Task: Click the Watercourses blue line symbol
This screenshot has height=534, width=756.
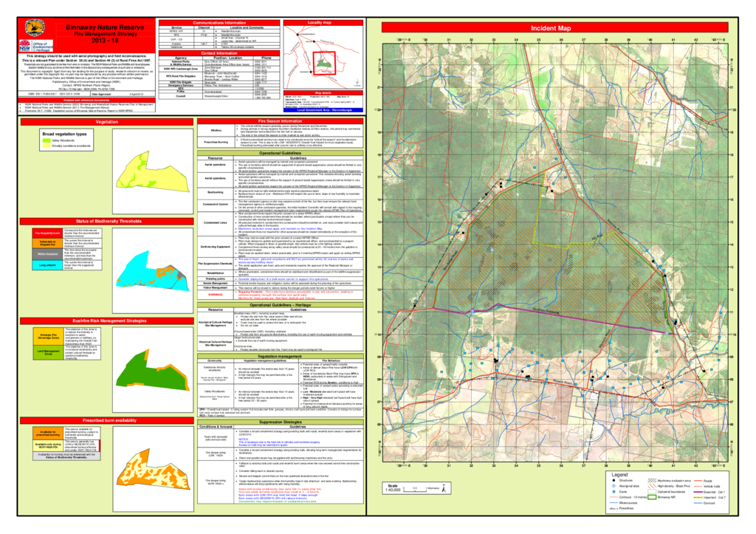Action: click(x=614, y=503)
